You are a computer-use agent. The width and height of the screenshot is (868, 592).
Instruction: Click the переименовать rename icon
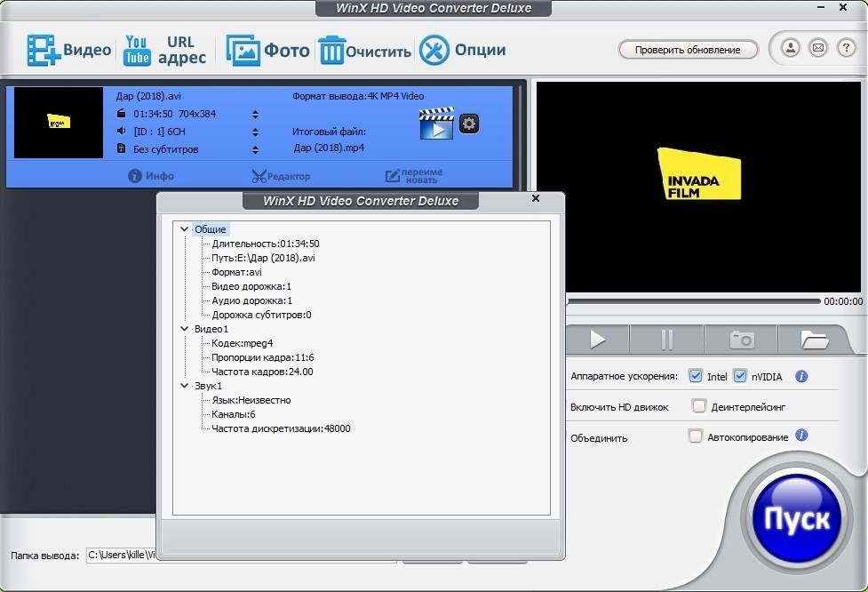(x=392, y=176)
